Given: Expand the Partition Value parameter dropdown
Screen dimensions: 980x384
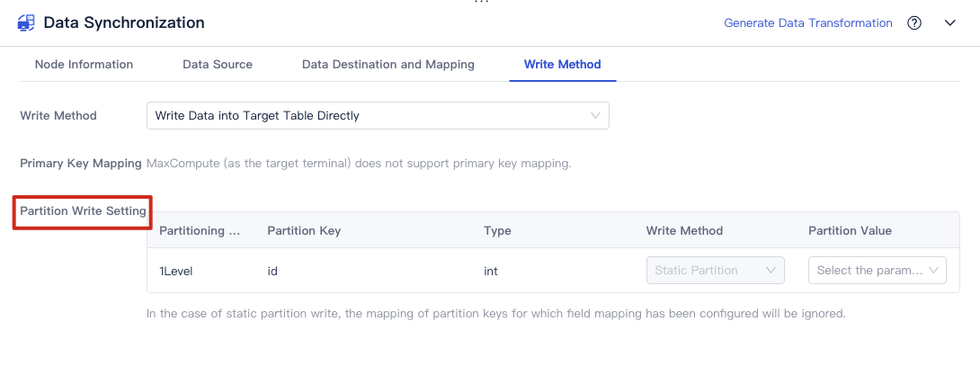Looking at the screenshot, I should point(877,271).
